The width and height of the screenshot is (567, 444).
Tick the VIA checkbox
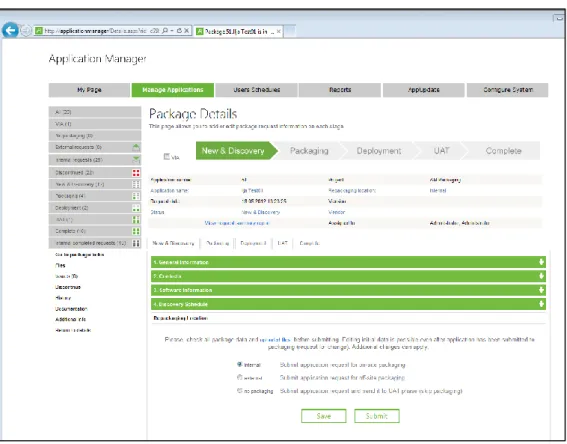(x=167, y=157)
